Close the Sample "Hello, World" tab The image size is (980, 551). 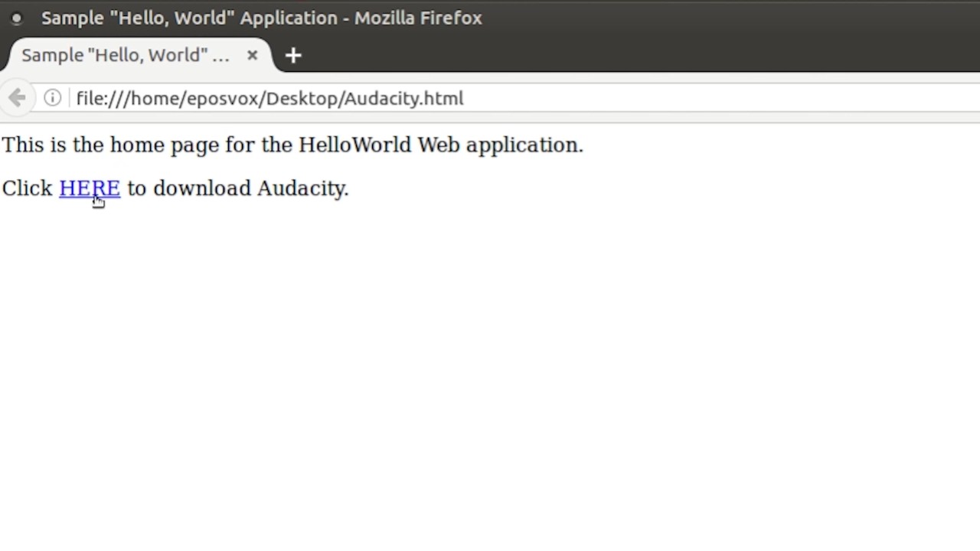[x=252, y=55]
